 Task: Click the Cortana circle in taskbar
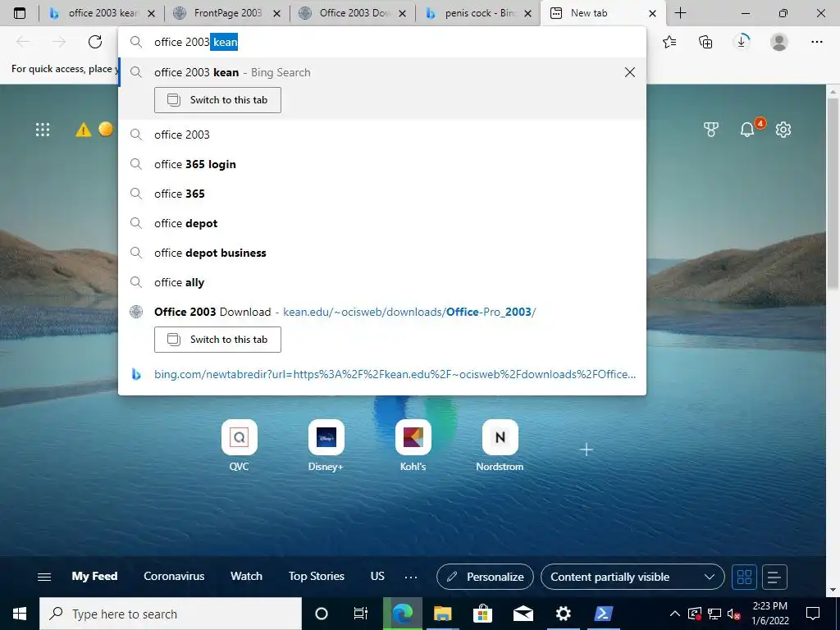coord(321,614)
